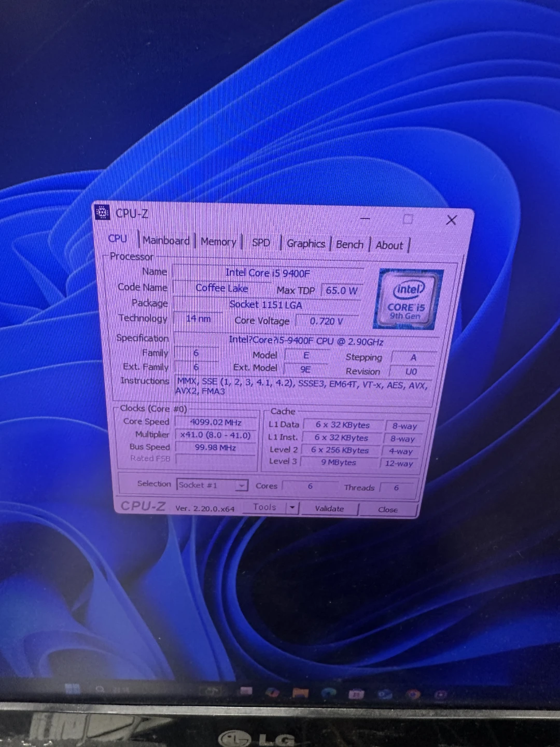Screen dimensions: 560x747
Task: Switch to the Memory tab
Action: (218, 242)
